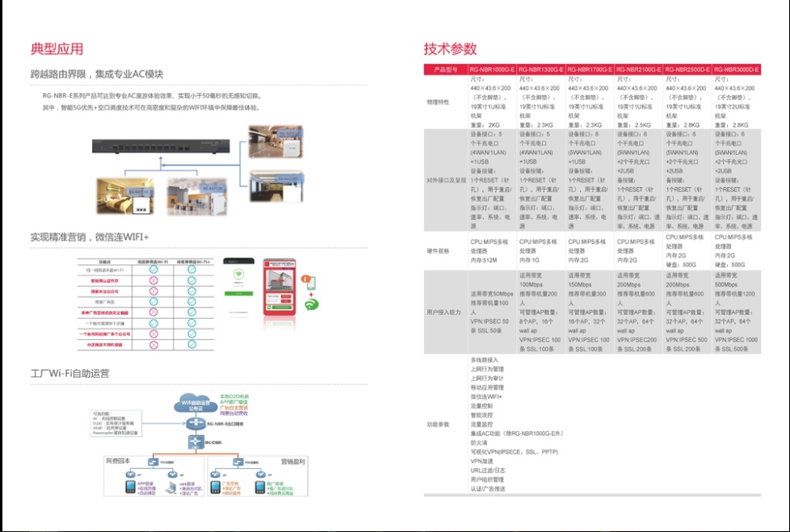
Task: Click the 硬件规格 row label
Action: coord(438,250)
